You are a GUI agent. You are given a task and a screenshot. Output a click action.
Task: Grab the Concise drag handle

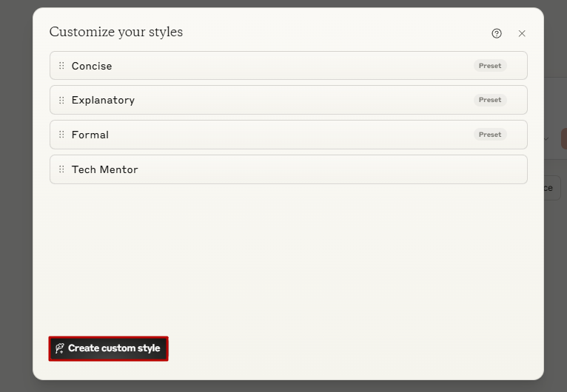tap(61, 66)
